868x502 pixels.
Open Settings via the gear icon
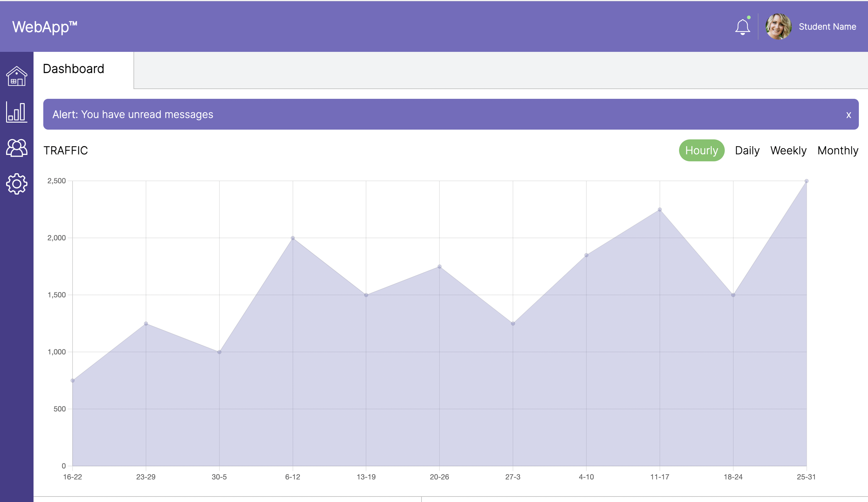[x=16, y=184]
